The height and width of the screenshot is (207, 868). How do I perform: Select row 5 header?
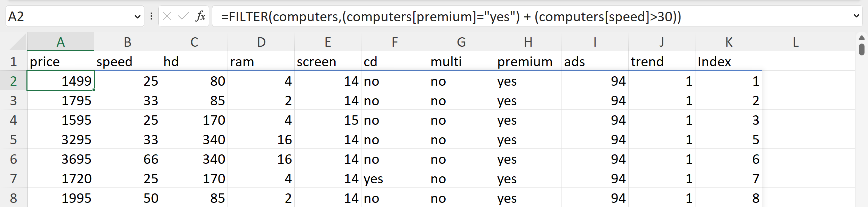(x=13, y=140)
